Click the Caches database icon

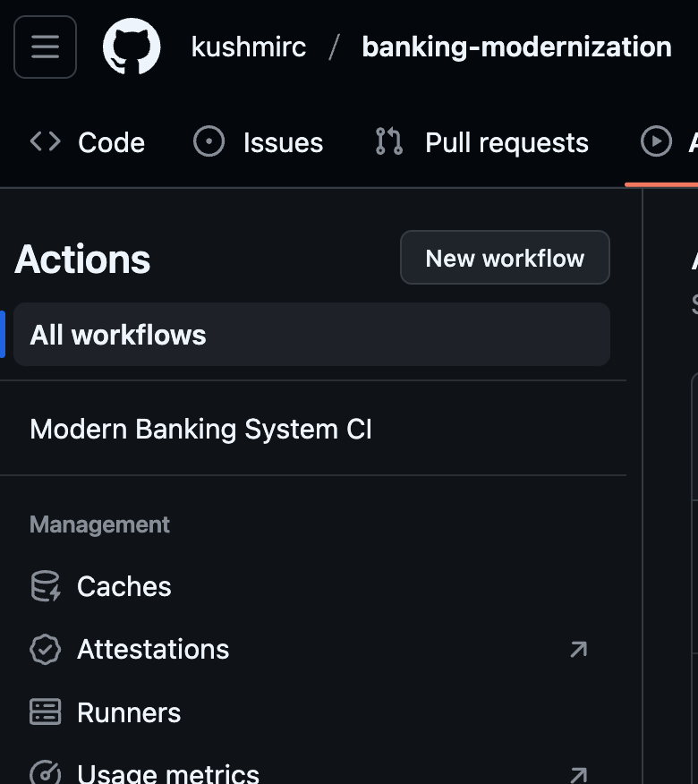[x=46, y=586]
